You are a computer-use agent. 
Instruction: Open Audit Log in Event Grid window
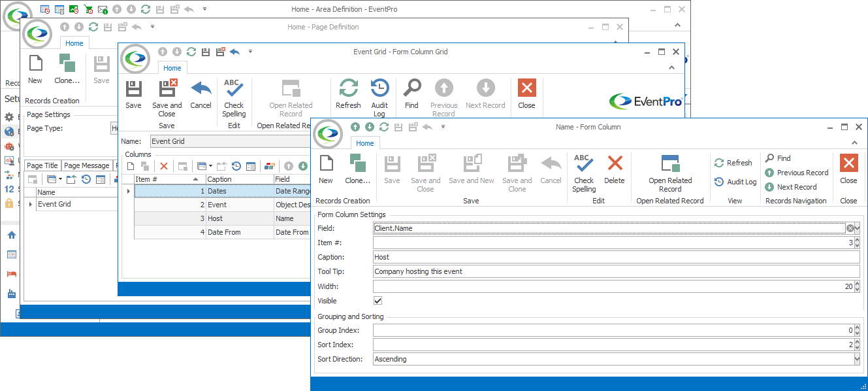pos(379,98)
